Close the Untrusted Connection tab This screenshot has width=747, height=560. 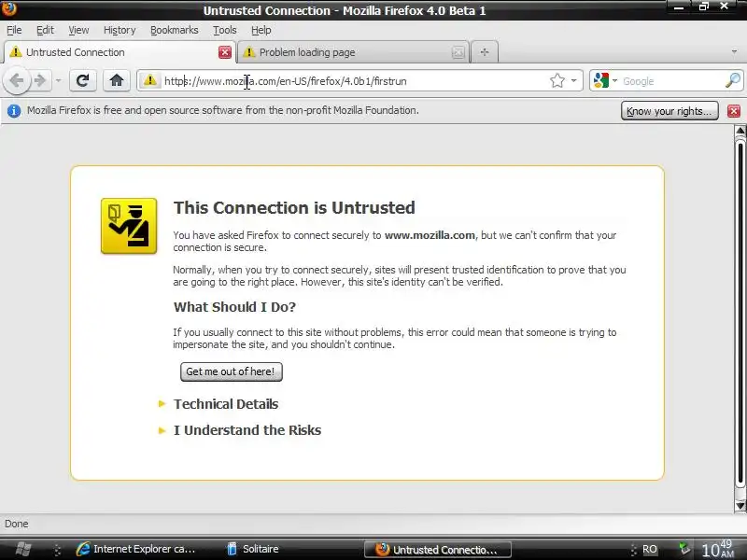click(x=225, y=52)
